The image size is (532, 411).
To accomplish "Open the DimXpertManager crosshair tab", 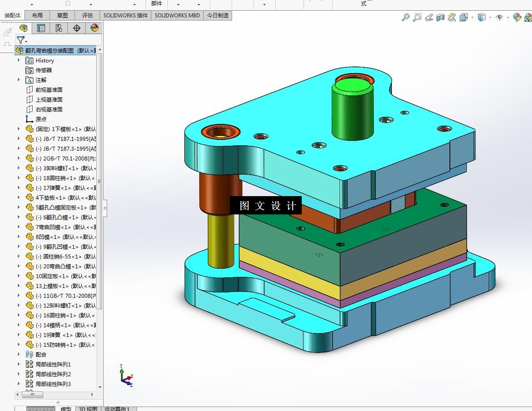I will click(x=77, y=28).
